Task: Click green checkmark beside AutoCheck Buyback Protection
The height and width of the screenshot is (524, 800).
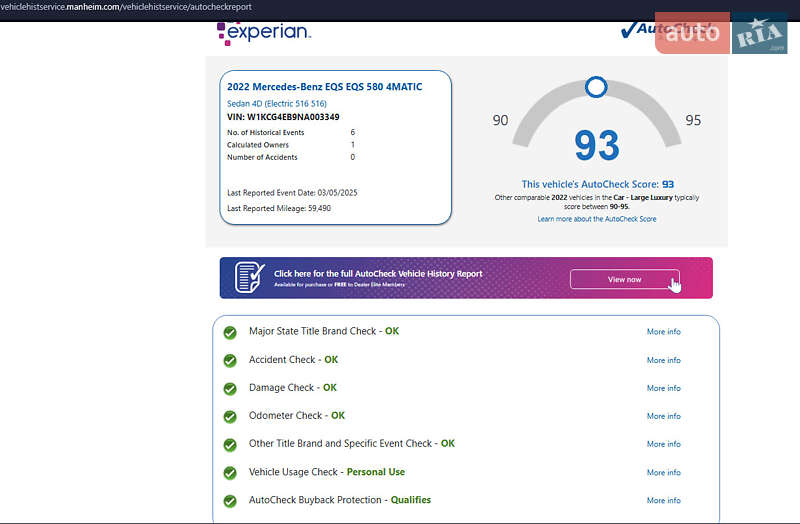Action: [x=230, y=500]
